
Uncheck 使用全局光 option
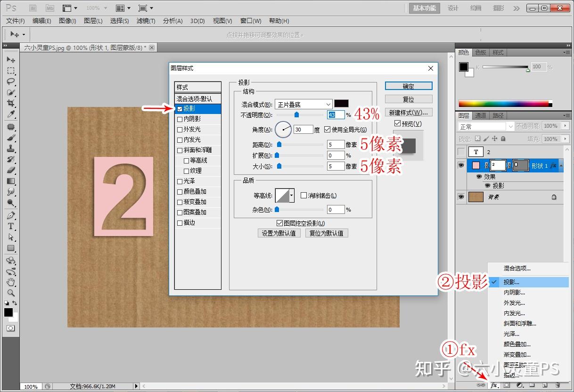pos(327,129)
